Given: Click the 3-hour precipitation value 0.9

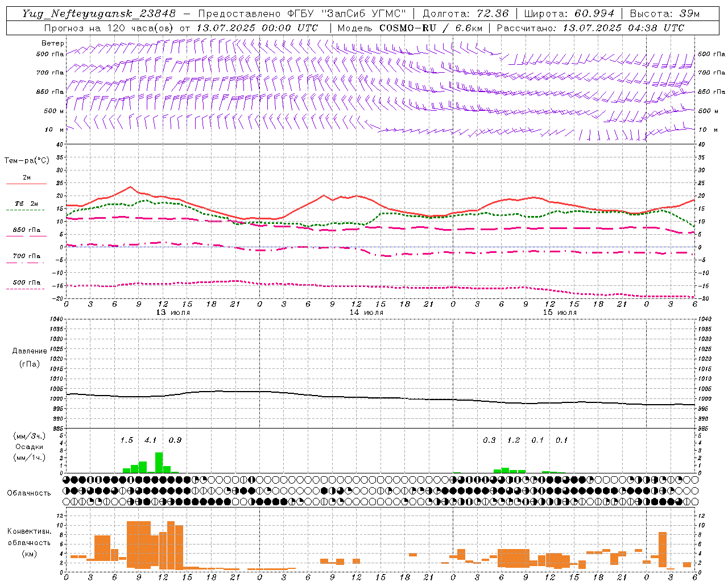Looking at the screenshot, I should (x=175, y=440).
